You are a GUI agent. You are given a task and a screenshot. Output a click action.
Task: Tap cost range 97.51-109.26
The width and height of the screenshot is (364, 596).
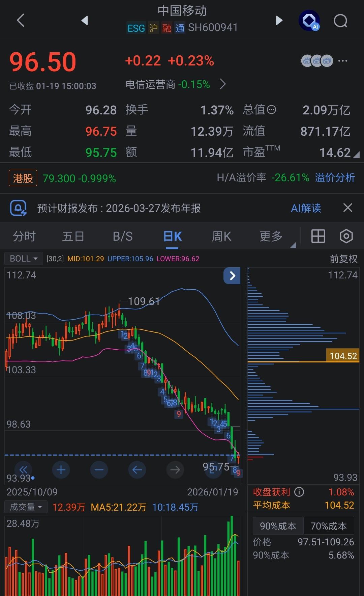coord(326,542)
